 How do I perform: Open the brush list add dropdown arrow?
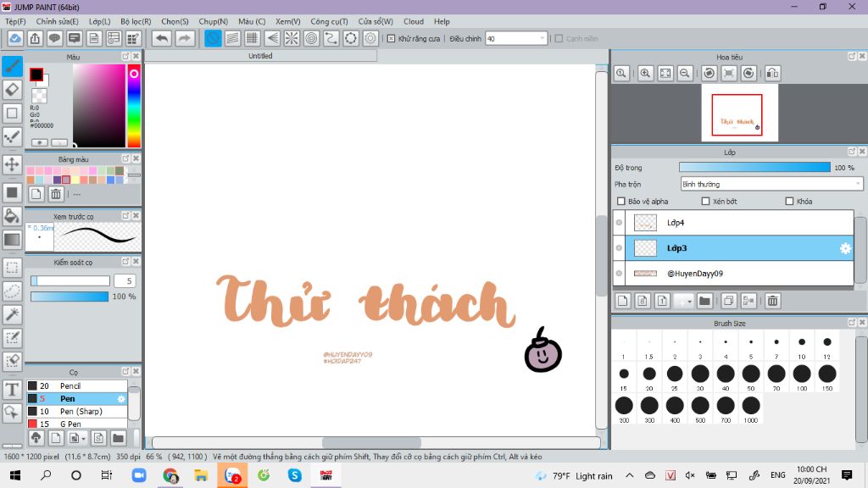[84, 439]
